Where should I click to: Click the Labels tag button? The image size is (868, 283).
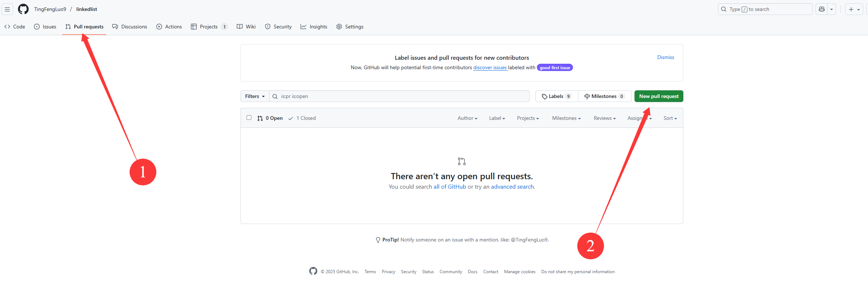coord(557,96)
